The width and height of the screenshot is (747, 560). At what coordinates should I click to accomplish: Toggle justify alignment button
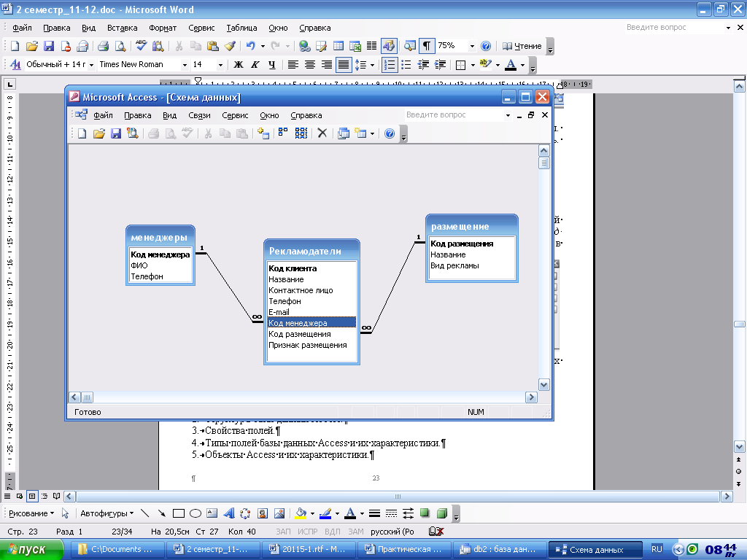344,64
